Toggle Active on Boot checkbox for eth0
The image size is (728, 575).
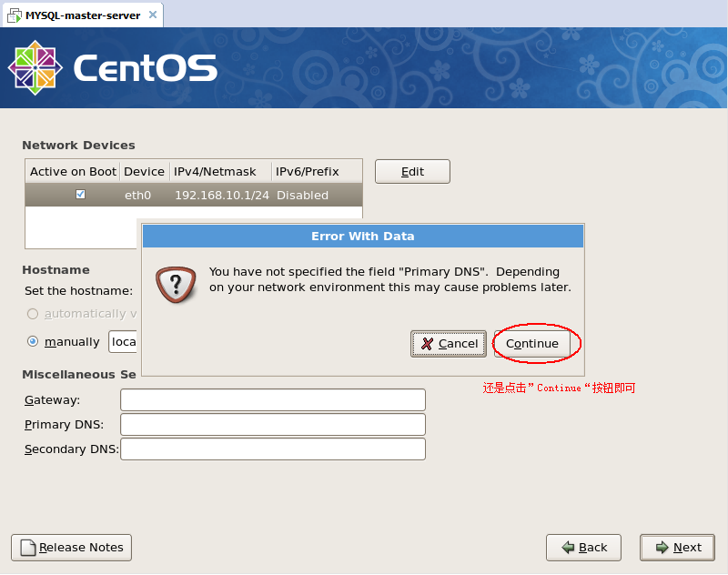(80, 194)
